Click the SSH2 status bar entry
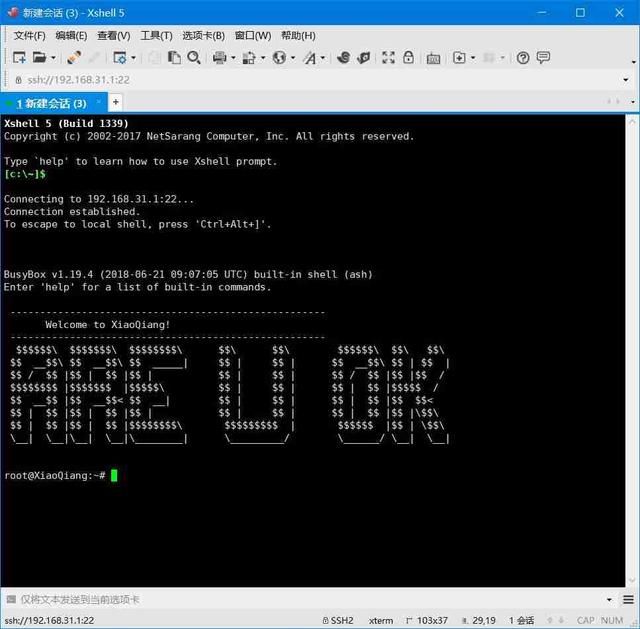The image size is (640, 629). (x=338, y=620)
